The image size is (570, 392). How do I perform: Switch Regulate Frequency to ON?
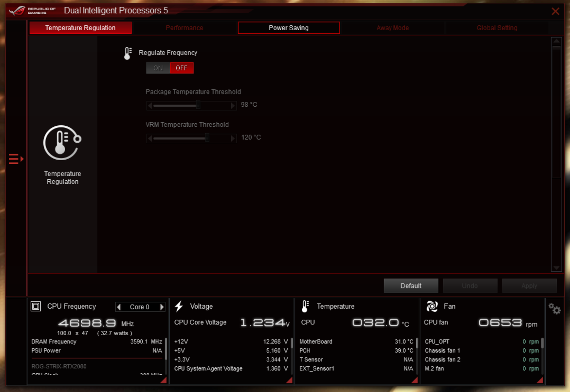coord(158,68)
